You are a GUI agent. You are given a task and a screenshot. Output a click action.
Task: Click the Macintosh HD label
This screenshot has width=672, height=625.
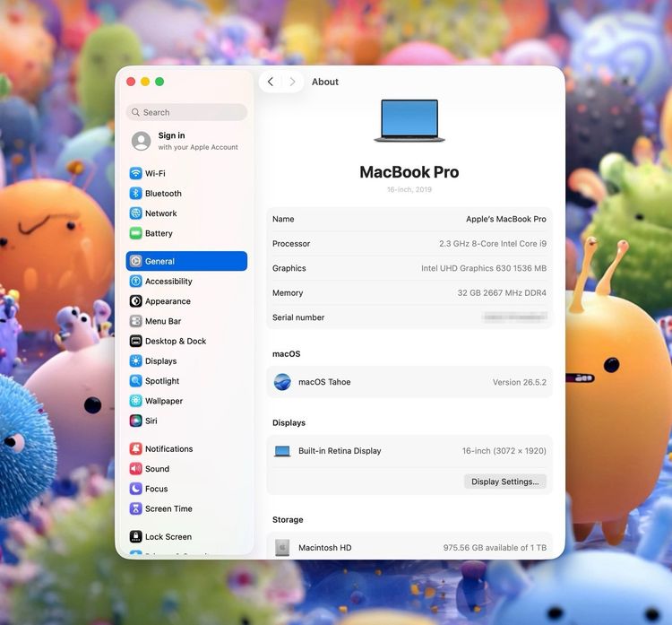pyautogui.click(x=325, y=548)
